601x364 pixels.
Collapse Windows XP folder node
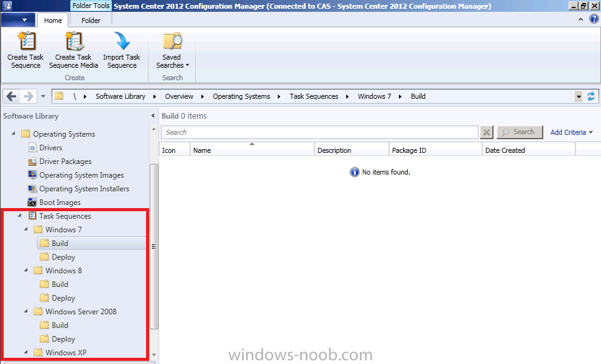pyautogui.click(x=25, y=352)
